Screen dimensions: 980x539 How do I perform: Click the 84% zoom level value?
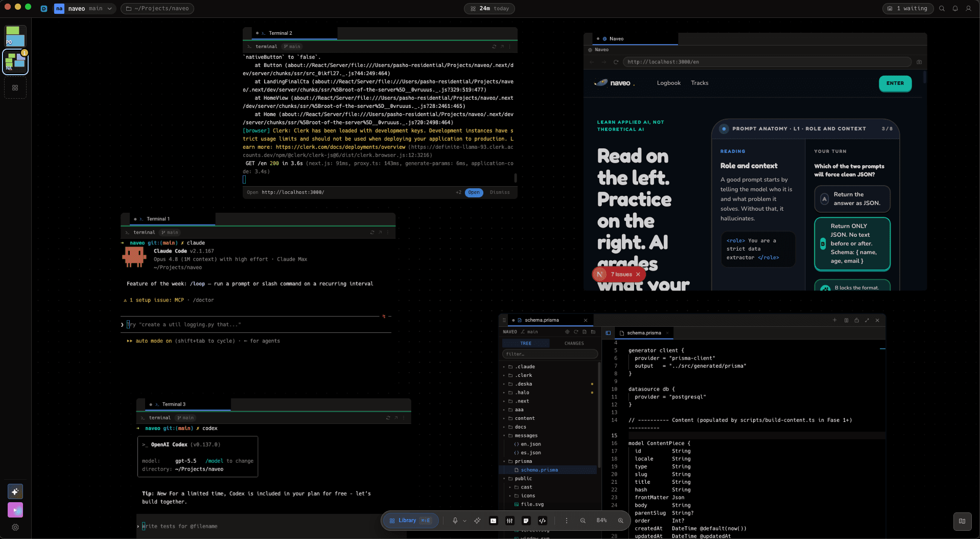click(601, 521)
